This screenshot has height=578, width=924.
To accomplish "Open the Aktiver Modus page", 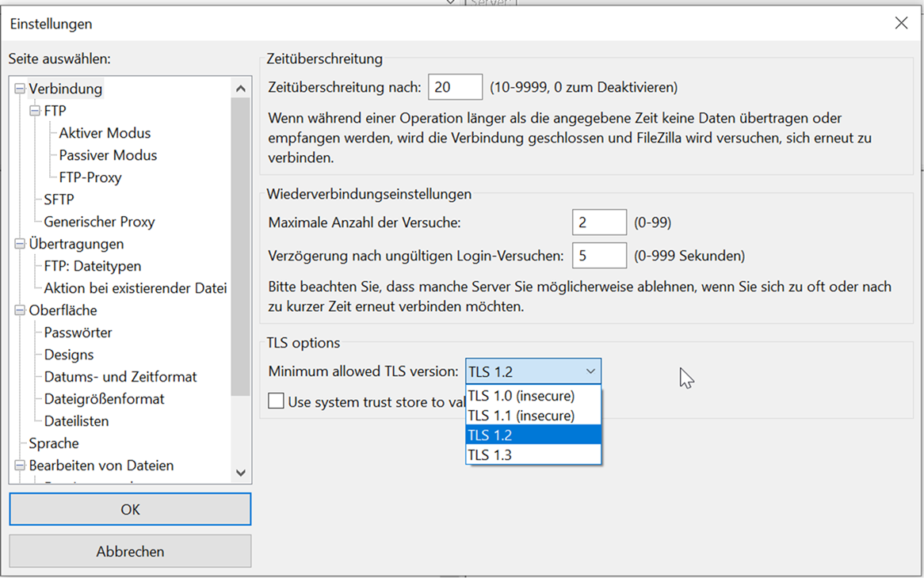I will click(105, 133).
